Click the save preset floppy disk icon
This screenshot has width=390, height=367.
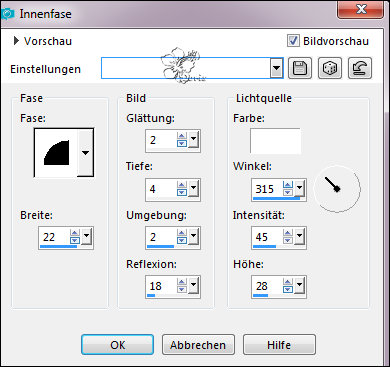300,68
